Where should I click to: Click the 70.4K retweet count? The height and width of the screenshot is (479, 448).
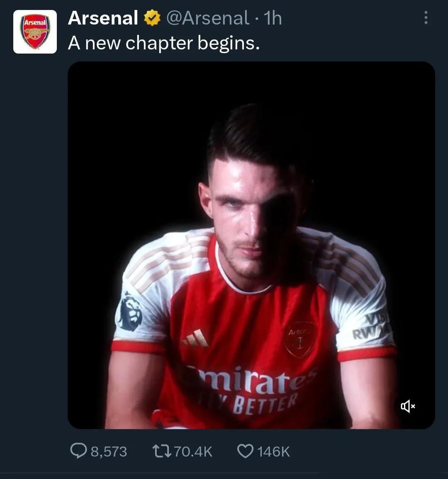pos(193,452)
